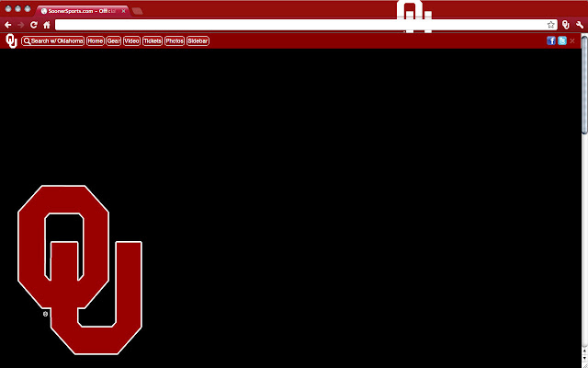588x368 pixels.
Task: Bookmark this page with the star icon
Action: [550, 25]
